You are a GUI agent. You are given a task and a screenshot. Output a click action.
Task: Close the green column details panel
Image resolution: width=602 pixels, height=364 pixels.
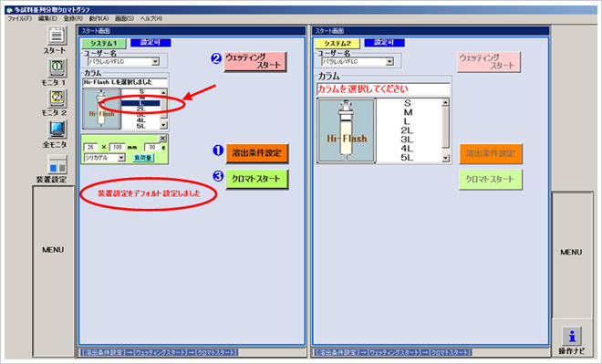162,139
